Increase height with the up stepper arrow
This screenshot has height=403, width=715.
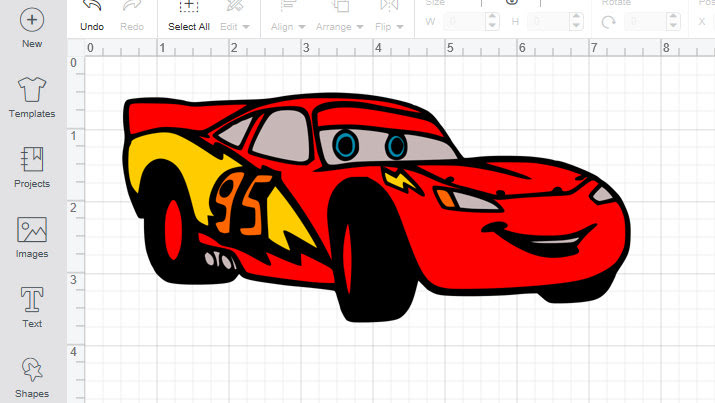click(x=576, y=16)
